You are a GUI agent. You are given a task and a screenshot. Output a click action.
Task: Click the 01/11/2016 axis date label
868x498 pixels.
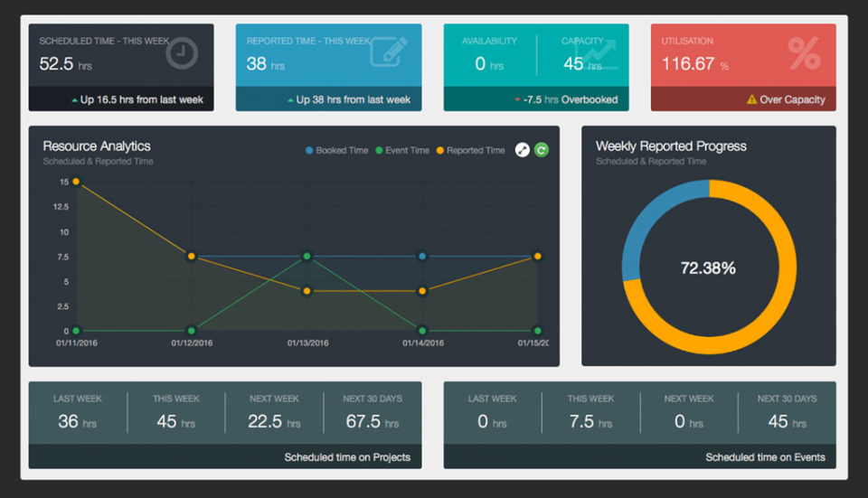point(76,343)
